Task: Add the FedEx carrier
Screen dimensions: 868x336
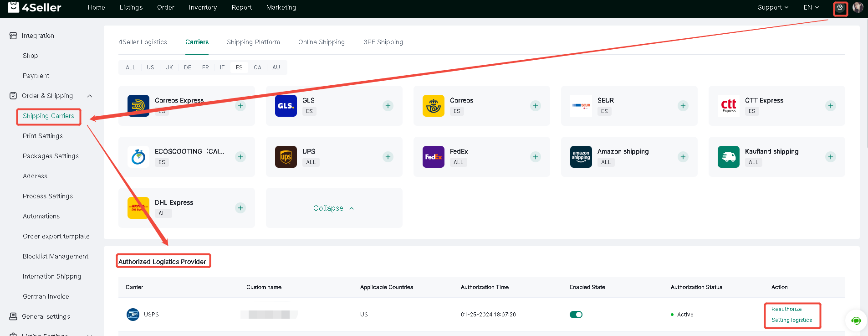Action: (x=536, y=157)
